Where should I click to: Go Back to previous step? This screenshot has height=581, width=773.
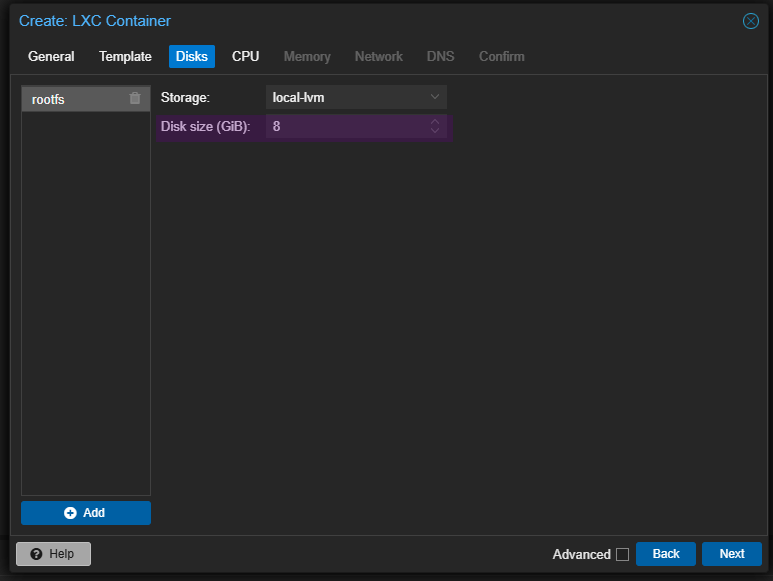click(666, 554)
